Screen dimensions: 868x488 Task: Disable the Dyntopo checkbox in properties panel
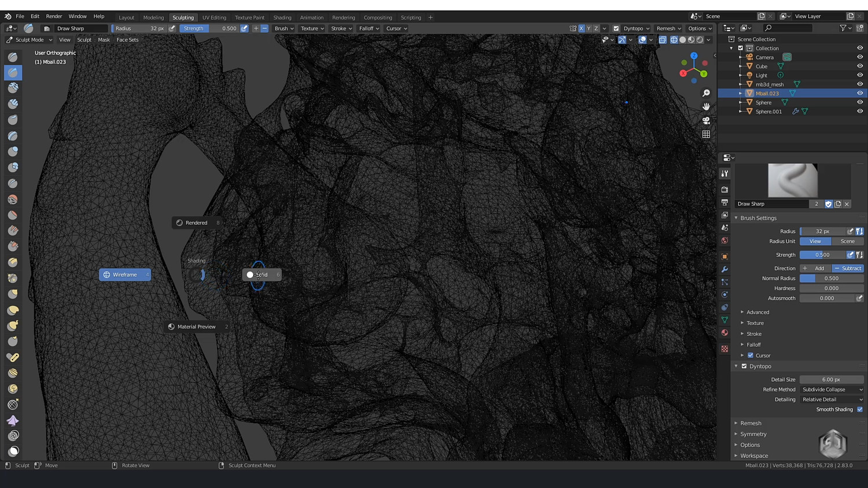click(744, 366)
